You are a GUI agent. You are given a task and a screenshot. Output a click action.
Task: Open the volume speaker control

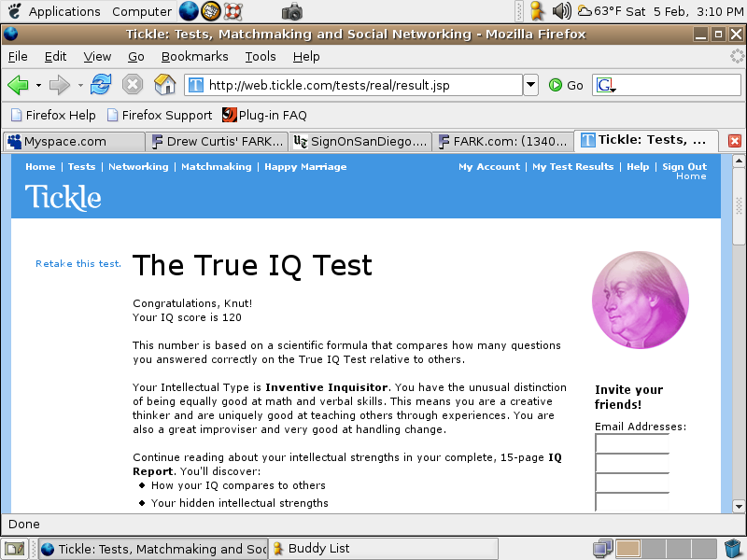tap(561, 11)
